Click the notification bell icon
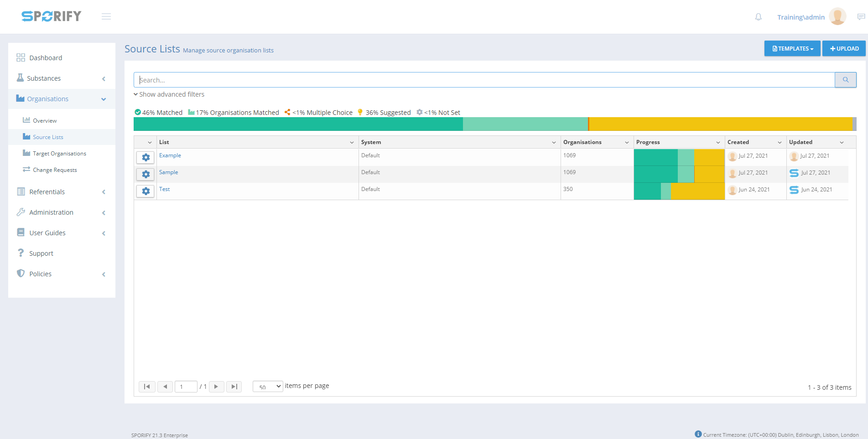 [x=758, y=17]
